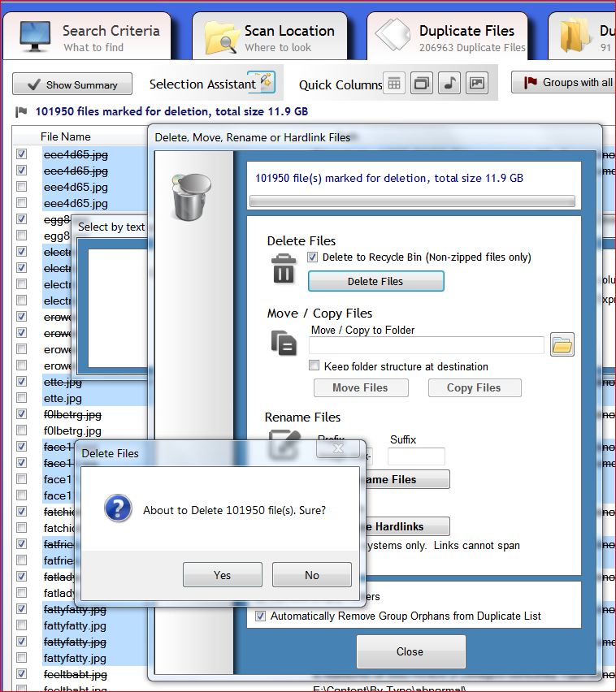Browse for destination folder using folder icon
The width and height of the screenshot is (616, 692).
click(x=562, y=344)
